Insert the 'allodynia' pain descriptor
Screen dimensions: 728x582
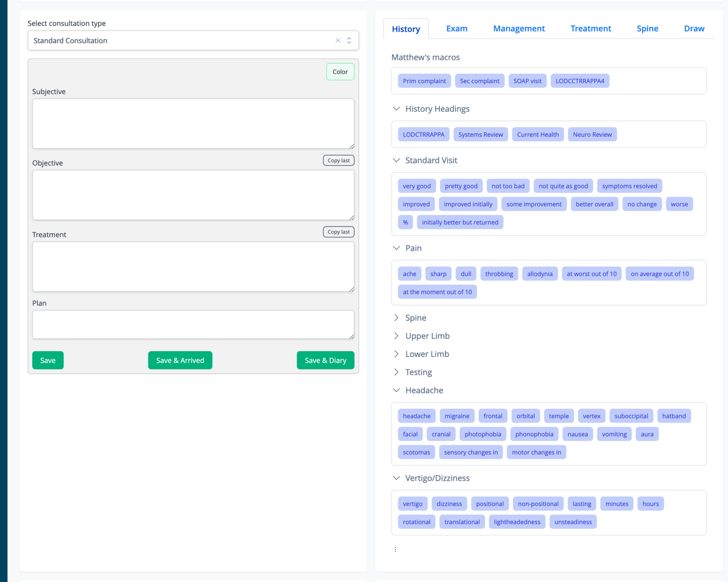(540, 274)
